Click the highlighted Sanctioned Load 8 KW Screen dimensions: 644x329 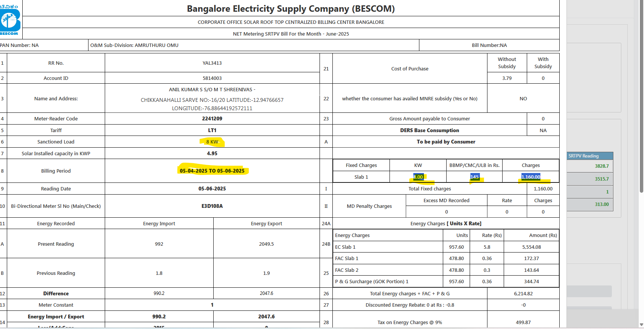(212, 142)
